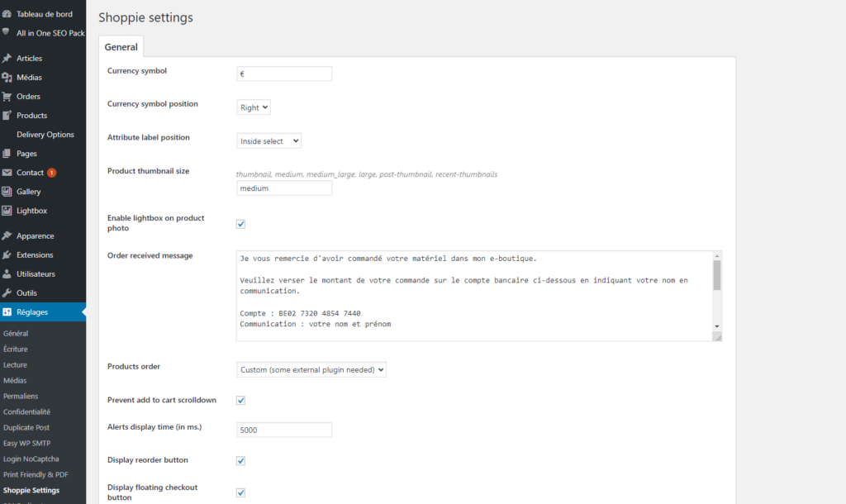The image size is (846, 504).
Task: Click the Pages icon in sidebar
Action: tap(7, 154)
